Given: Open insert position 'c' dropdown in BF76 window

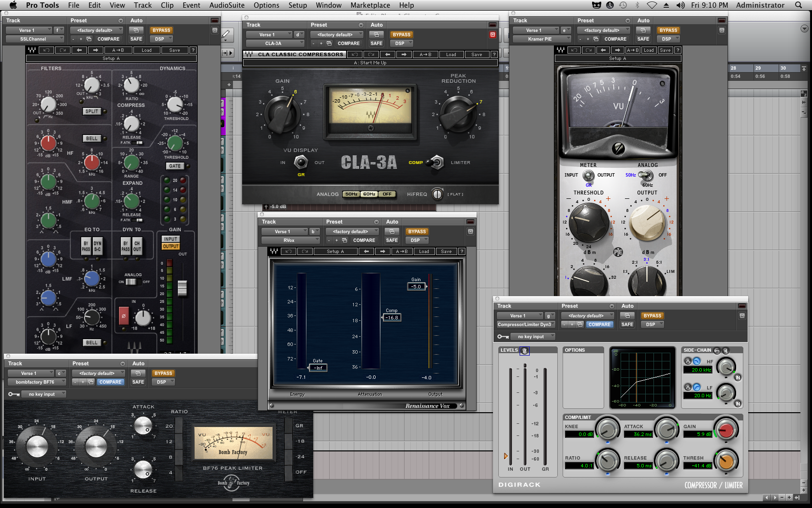Looking at the screenshot, I should click(x=61, y=373).
